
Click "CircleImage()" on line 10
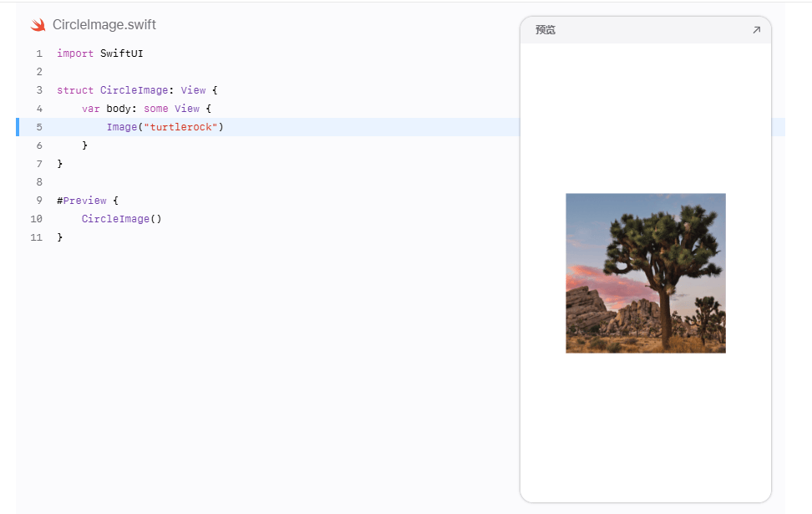click(x=122, y=219)
